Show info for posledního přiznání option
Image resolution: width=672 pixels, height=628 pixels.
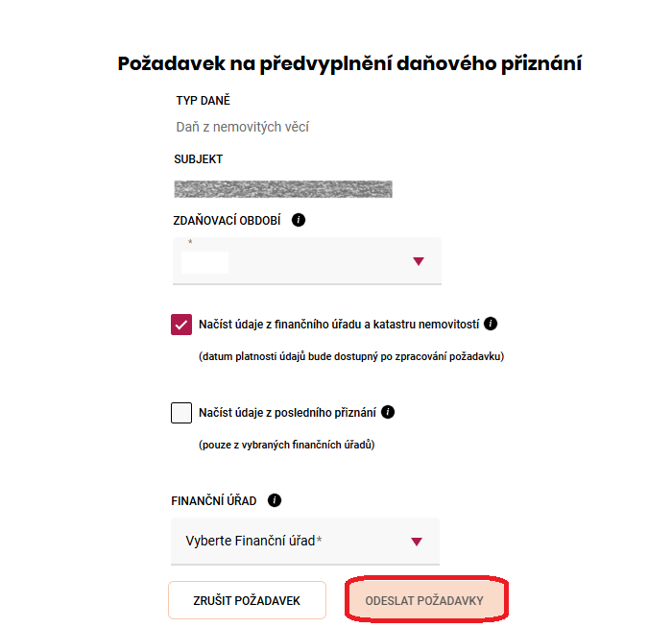[x=388, y=413]
